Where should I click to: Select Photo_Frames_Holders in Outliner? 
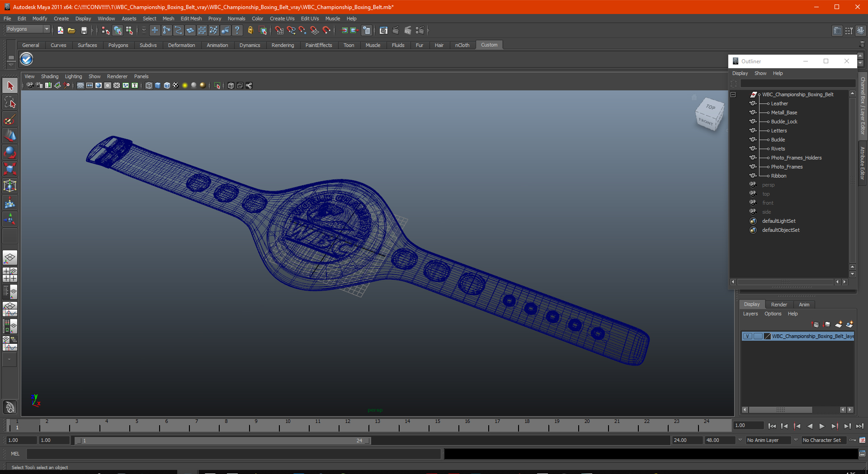tap(796, 158)
